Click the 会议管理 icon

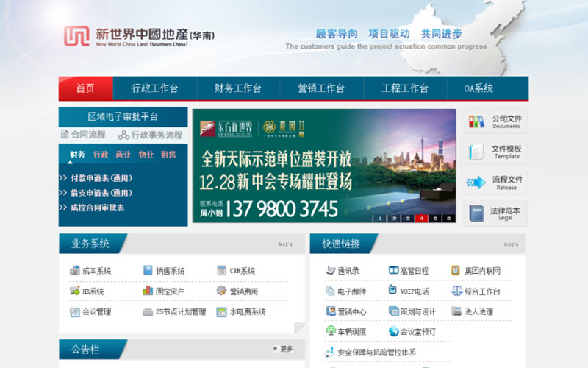coord(75,311)
